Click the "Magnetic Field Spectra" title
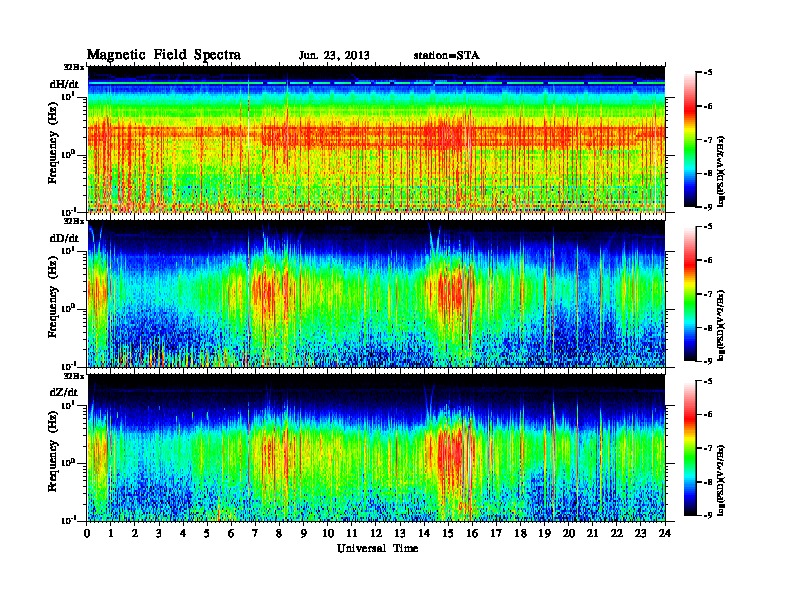This screenshot has width=792, height=612. (x=164, y=55)
